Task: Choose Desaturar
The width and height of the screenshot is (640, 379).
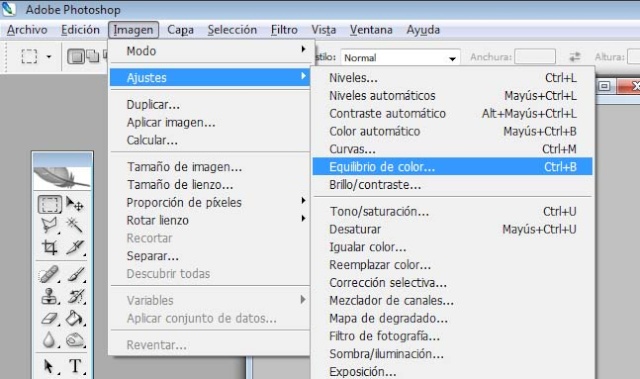Action: click(x=452, y=229)
